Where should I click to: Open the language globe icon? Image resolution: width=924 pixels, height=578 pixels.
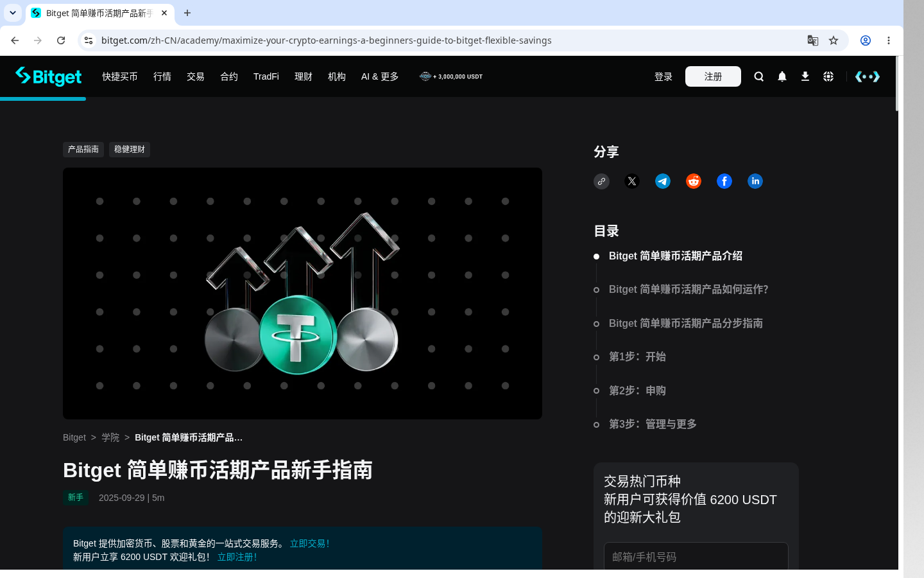[x=828, y=76]
